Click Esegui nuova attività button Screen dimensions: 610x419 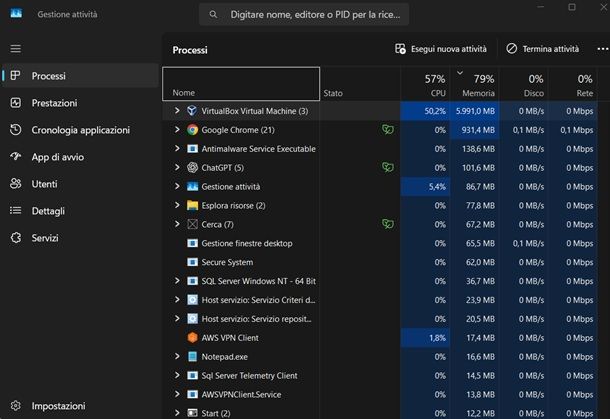click(441, 48)
